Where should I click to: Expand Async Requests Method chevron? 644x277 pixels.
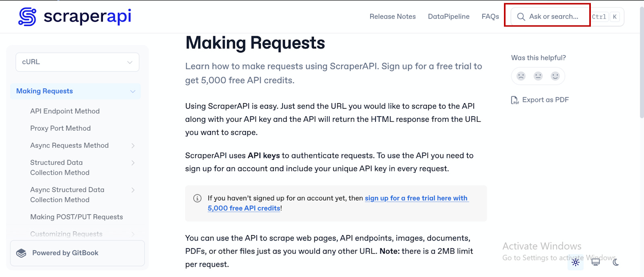(x=133, y=146)
